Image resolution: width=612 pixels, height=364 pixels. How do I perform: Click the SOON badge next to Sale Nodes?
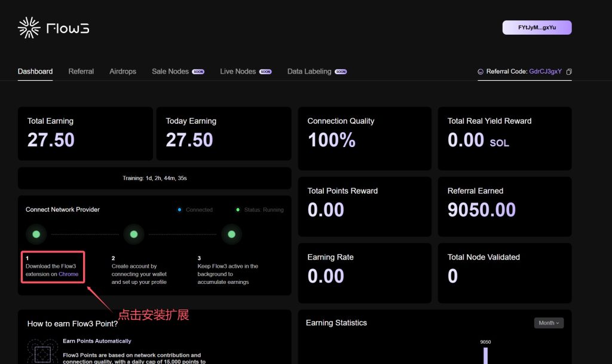[x=198, y=72]
